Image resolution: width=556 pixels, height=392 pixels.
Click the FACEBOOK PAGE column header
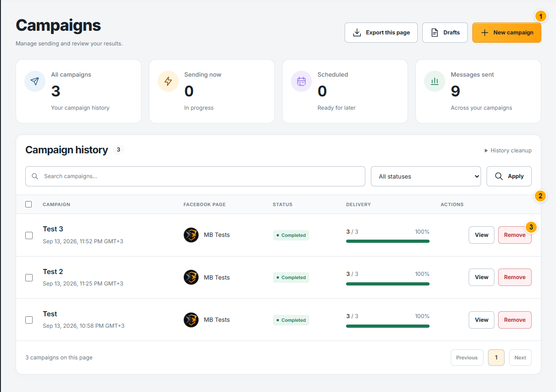(x=204, y=204)
